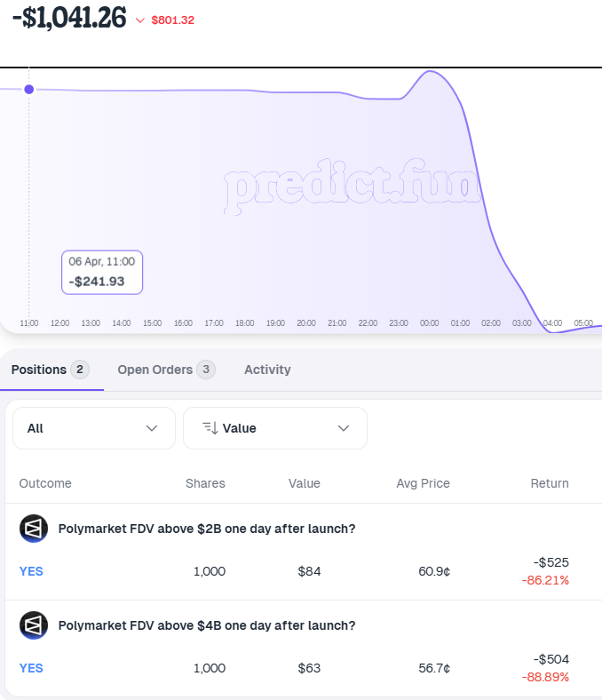Click the -$504 return amount
This screenshot has height=700, width=602.
[x=551, y=659]
